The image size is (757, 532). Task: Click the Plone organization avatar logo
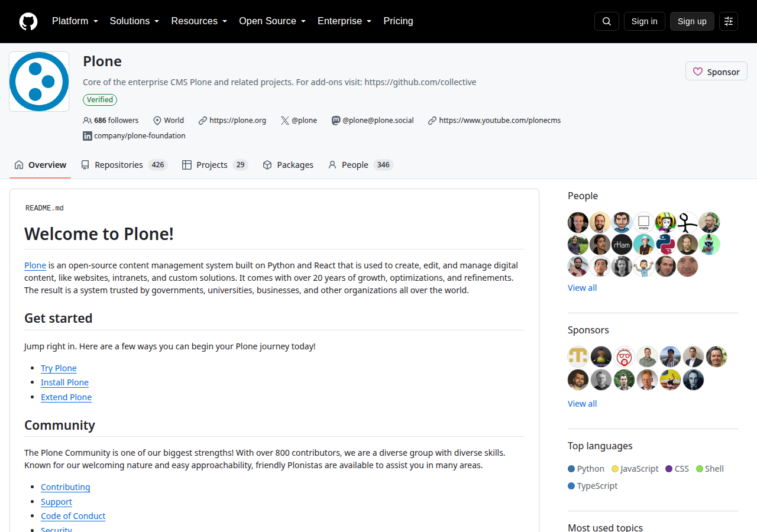39,82
